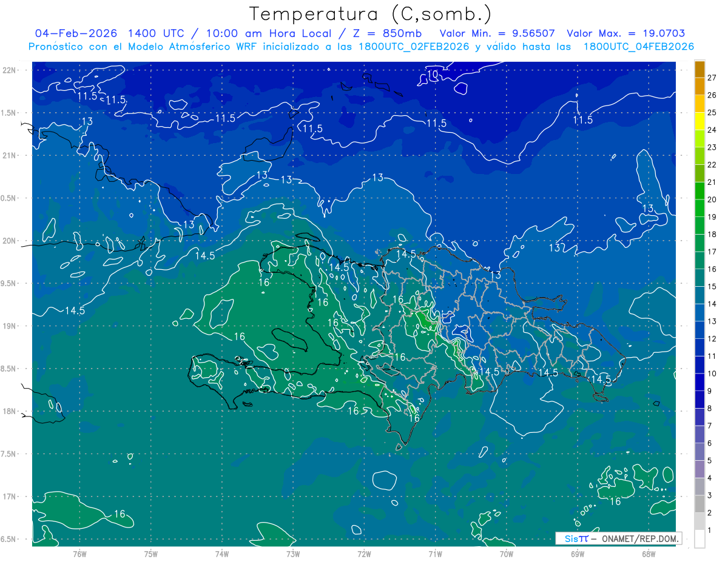
Task: Click the '70W' longitude axis label
Action: click(507, 554)
